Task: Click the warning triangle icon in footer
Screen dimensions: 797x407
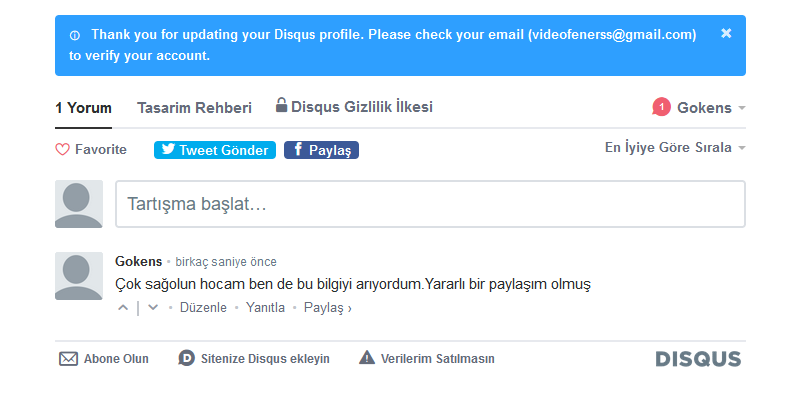Action: [x=367, y=357]
